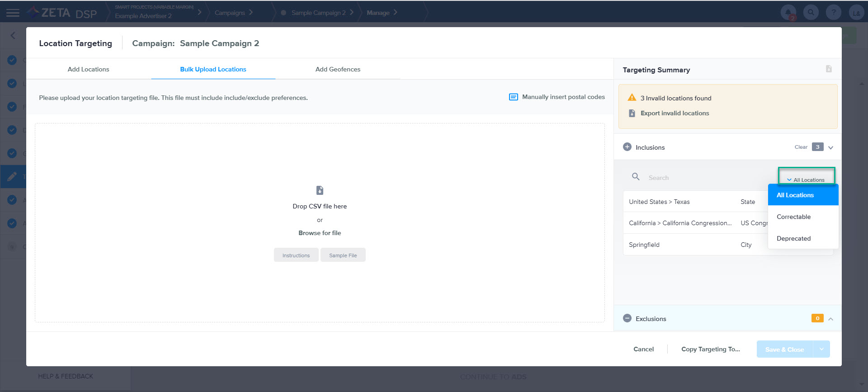Choose Deprecated in the filter list
This screenshot has height=392, width=868.
(x=793, y=239)
